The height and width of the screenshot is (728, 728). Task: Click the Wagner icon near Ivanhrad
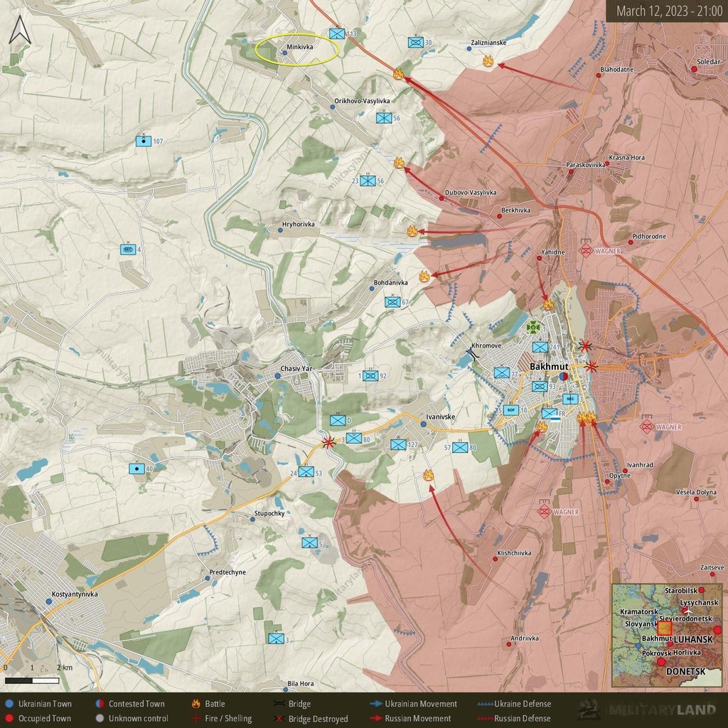(647, 426)
